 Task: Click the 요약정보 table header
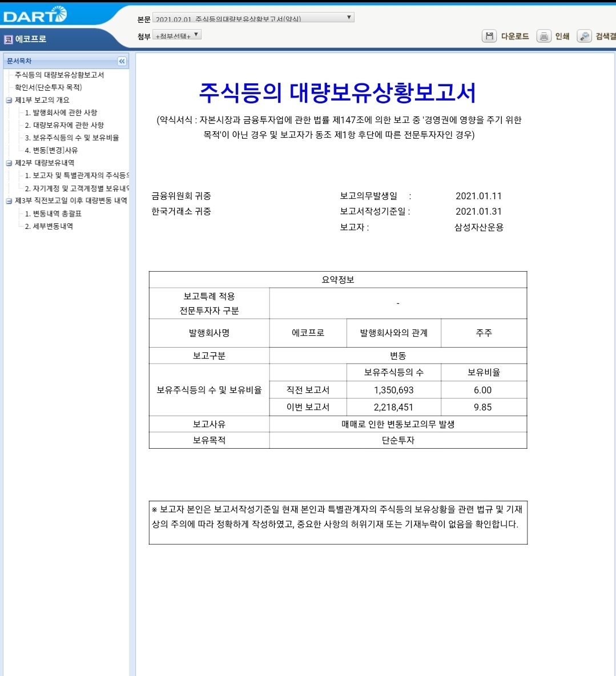point(338,279)
